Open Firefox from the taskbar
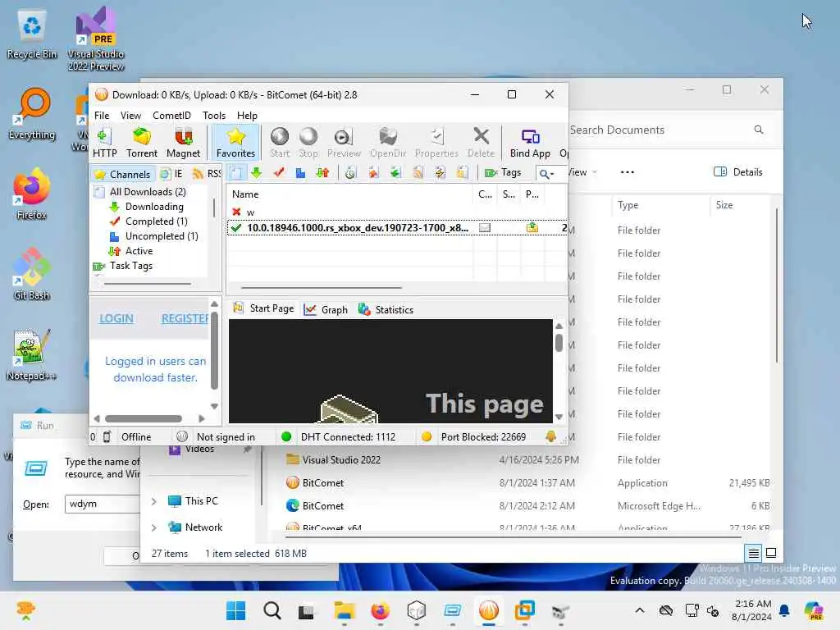Viewport: 840px width, 630px height. 381,610
